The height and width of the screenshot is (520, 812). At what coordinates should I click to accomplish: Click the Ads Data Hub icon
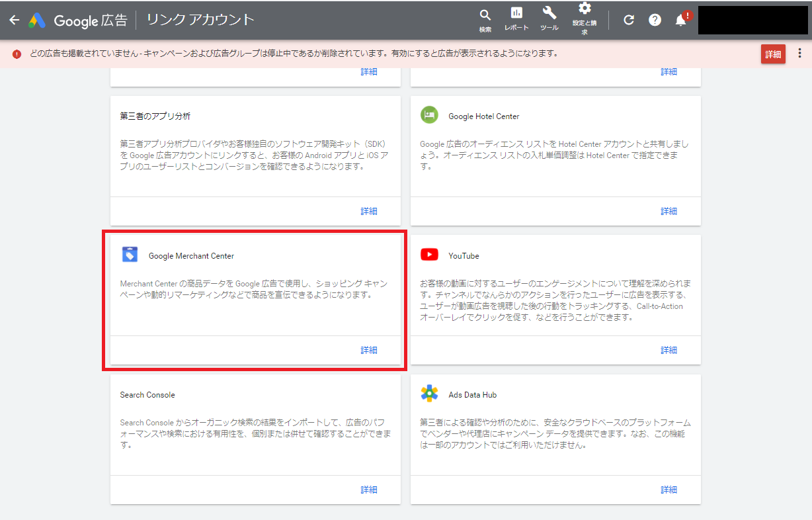[429, 394]
